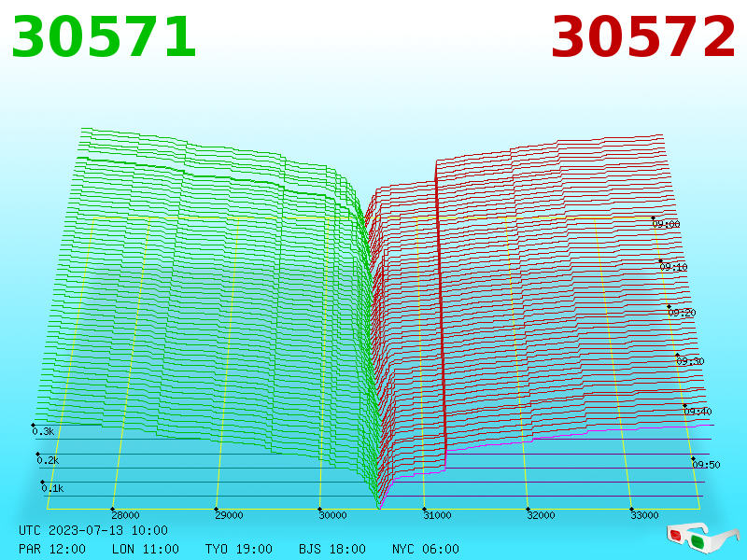
Task: Click the 30000 price axis label
Action: click(x=333, y=515)
